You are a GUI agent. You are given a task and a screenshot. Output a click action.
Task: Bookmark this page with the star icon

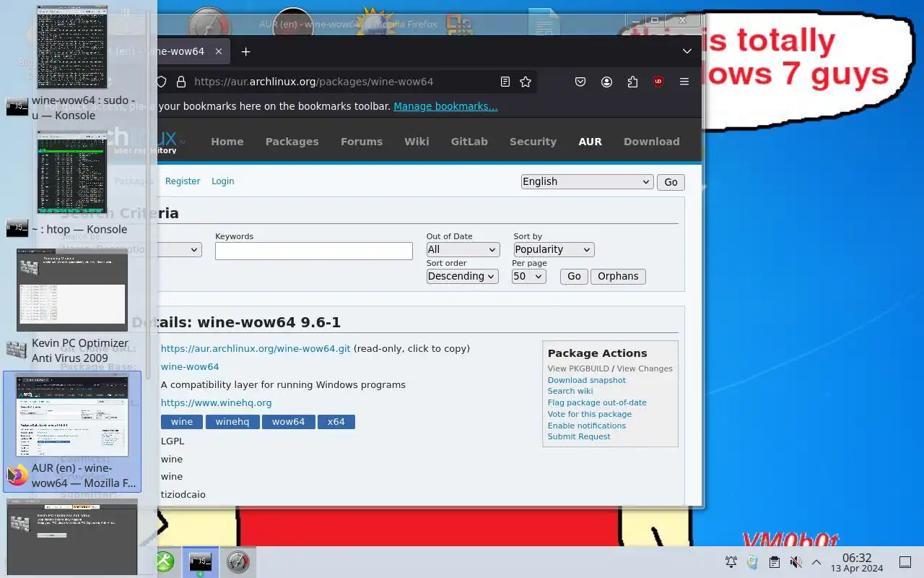point(526,82)
